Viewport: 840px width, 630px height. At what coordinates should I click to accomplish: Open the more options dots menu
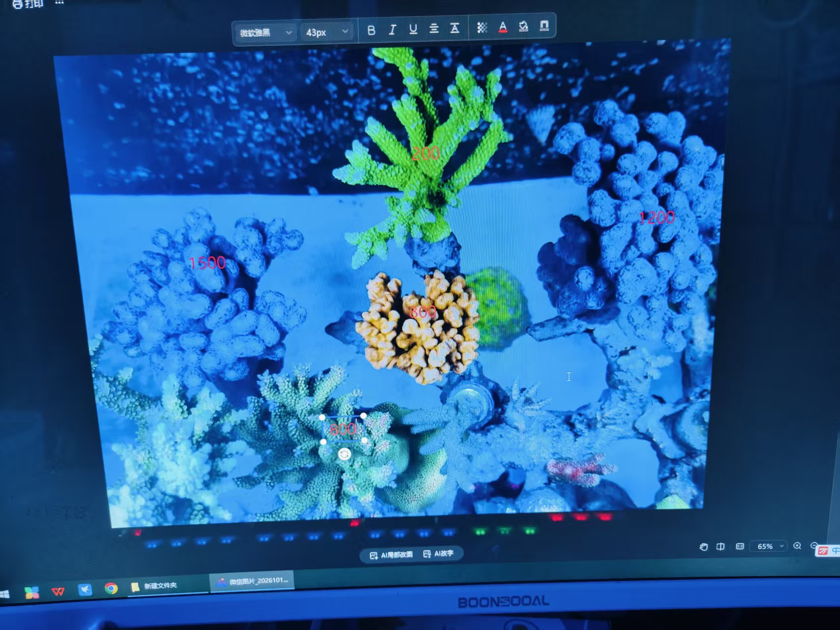(60, 2)
